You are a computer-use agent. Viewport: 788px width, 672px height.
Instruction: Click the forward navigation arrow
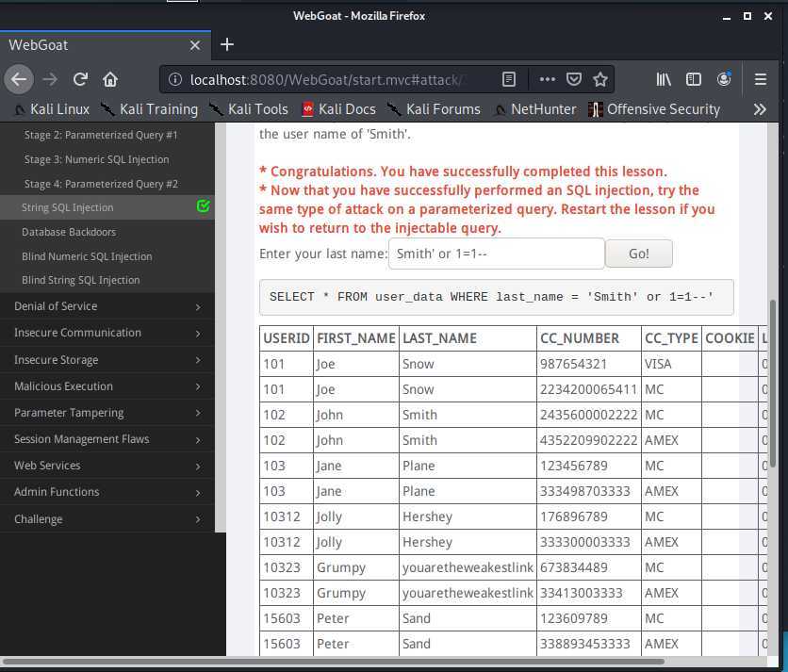click(50, 79)
